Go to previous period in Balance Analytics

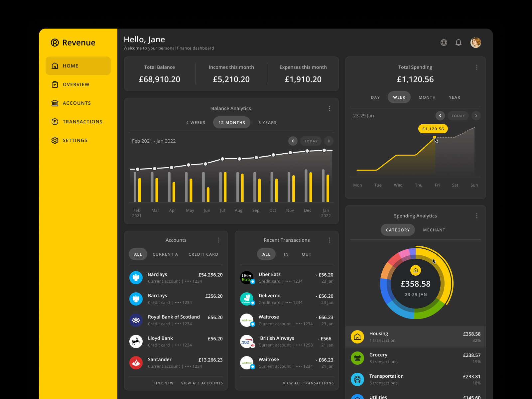[293, 141]
